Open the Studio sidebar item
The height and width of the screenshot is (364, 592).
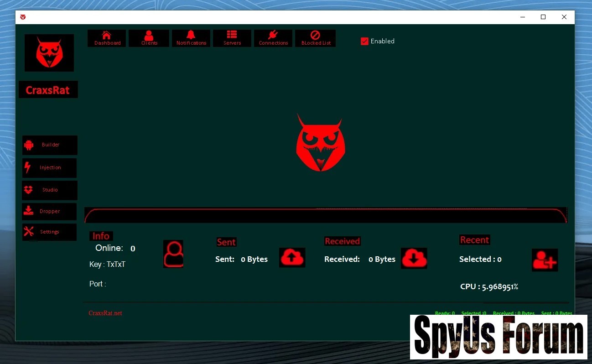click(x=49, y=190)
